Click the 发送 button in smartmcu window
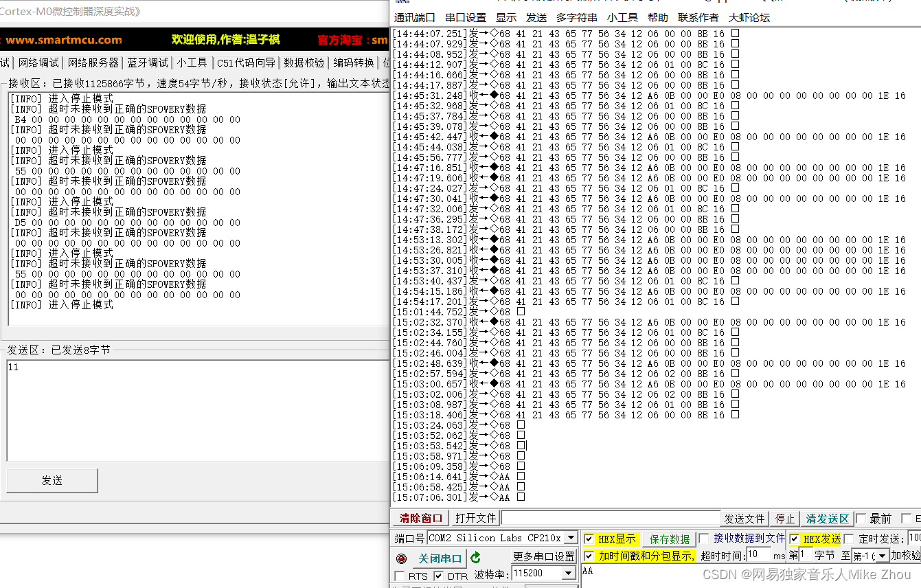The height and width of the screenshot is (588, 921). pos(52,481)
